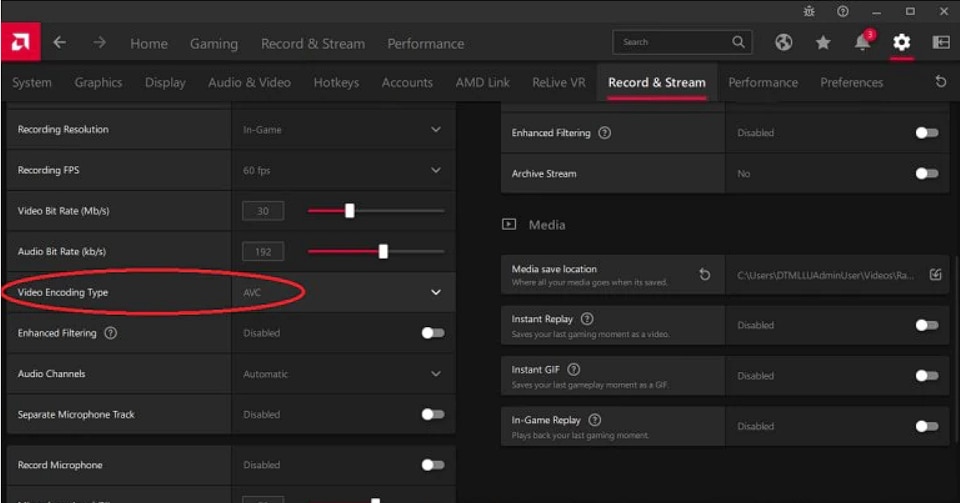
Task: Show help for right-panel Enhanced Filtering
Action: coord(604,133)
